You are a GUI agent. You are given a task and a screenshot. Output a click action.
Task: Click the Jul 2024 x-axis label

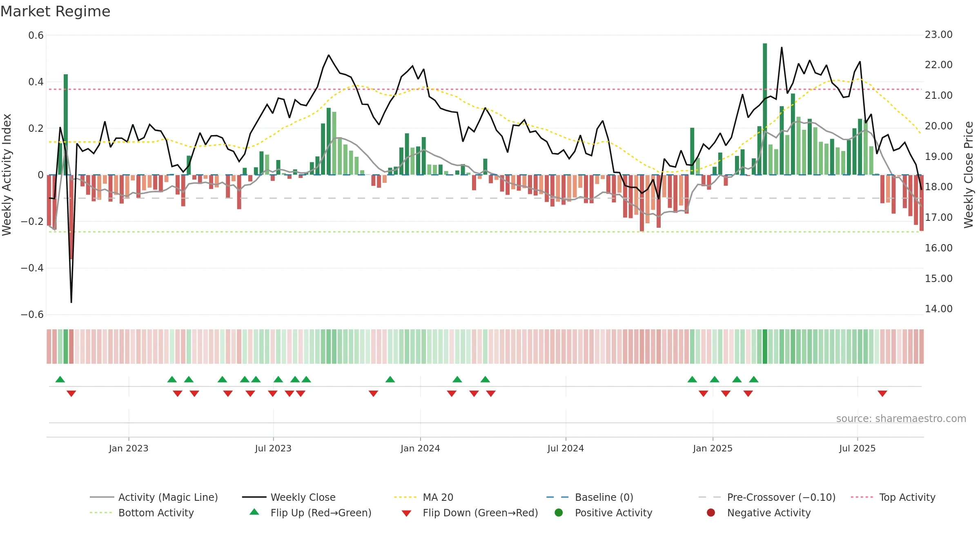(566, 448)
